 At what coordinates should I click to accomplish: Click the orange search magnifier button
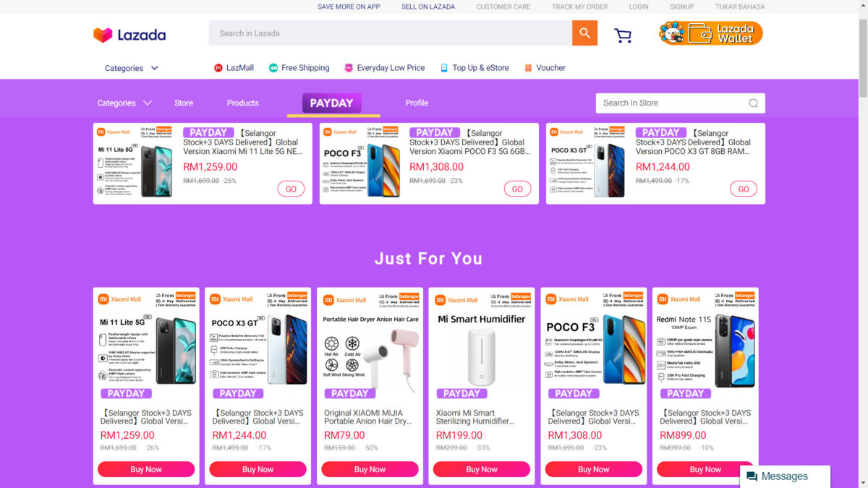584,33
